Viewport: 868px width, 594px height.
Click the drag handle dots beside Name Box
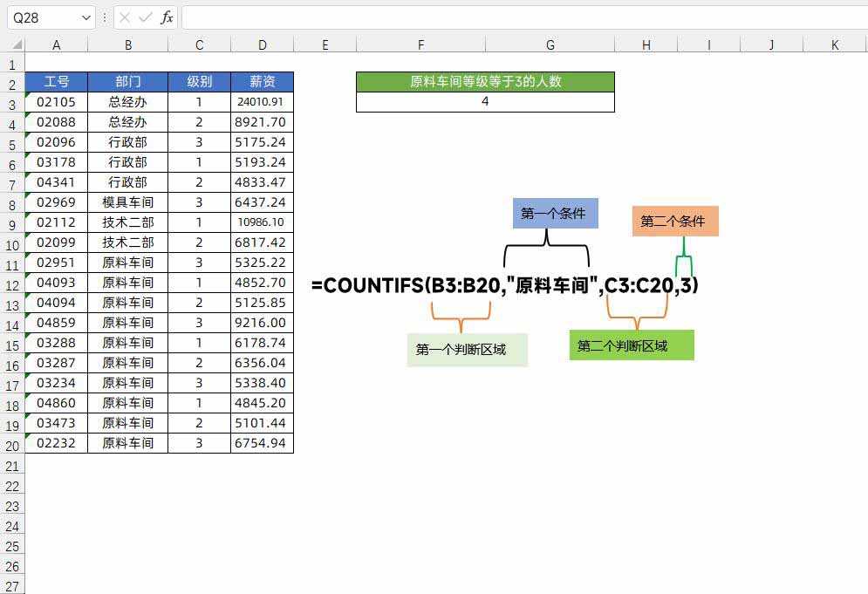coord(104,17)
